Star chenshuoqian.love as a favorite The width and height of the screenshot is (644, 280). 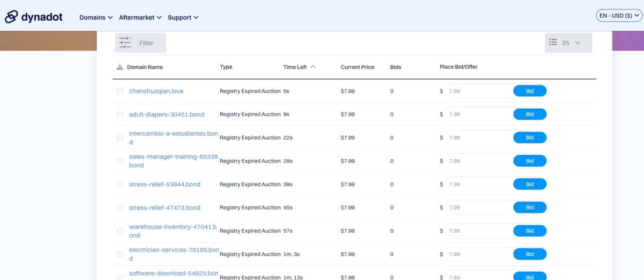tap(119, 91)
